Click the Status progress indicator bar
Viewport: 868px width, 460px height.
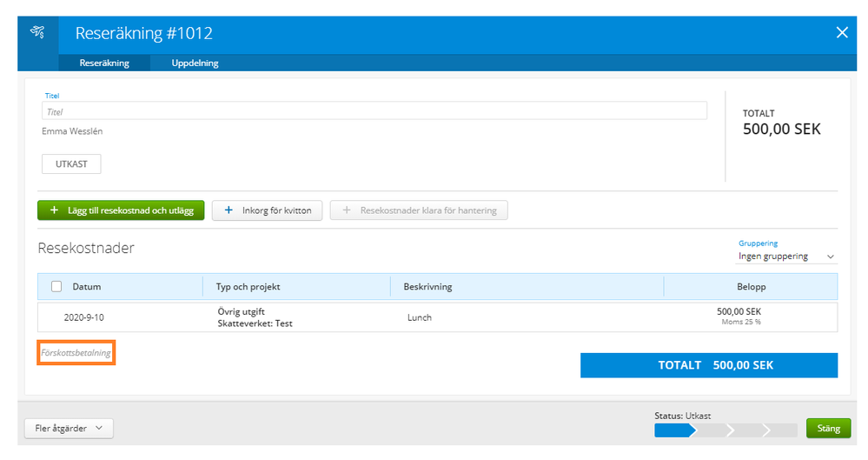click(x=726, y=430)
